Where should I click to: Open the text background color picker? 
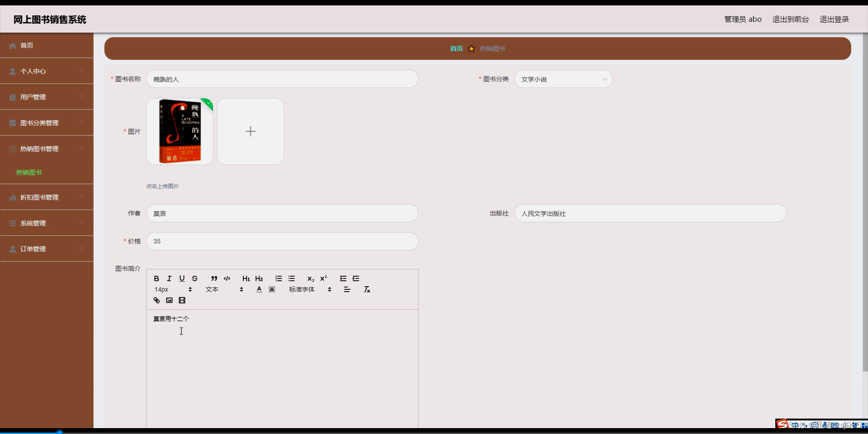pos(272,289)
